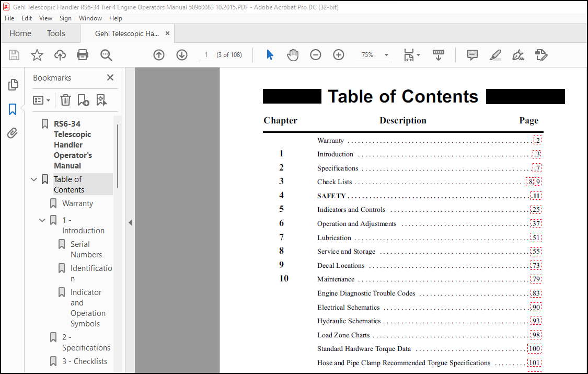Open the Sign document pen tool
Screen dimensions: 588x374
point(518,55)
